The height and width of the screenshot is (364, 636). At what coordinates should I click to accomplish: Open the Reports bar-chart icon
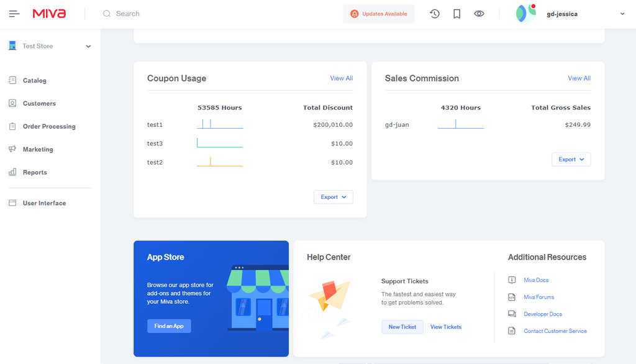tap(13, 172)
